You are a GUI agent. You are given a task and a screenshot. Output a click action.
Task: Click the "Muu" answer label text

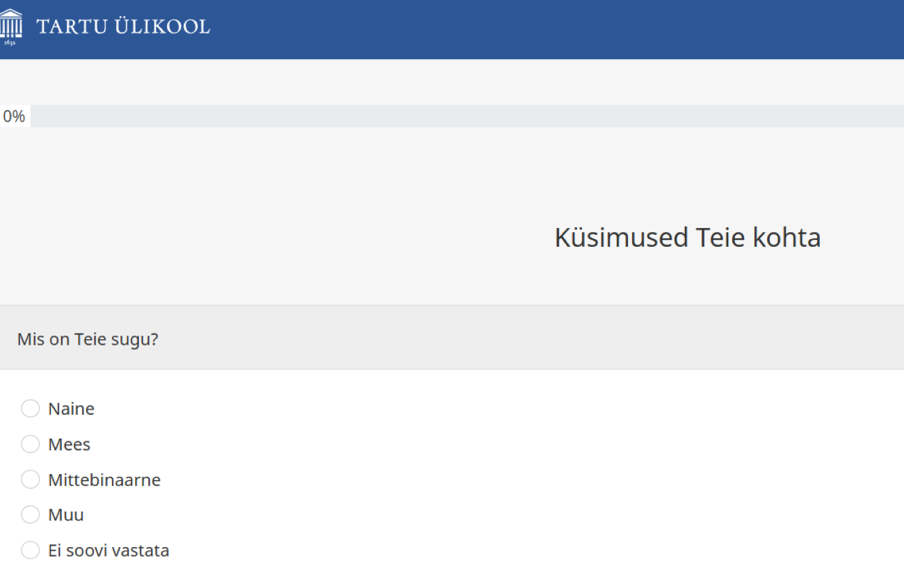(x=66, y=515)
